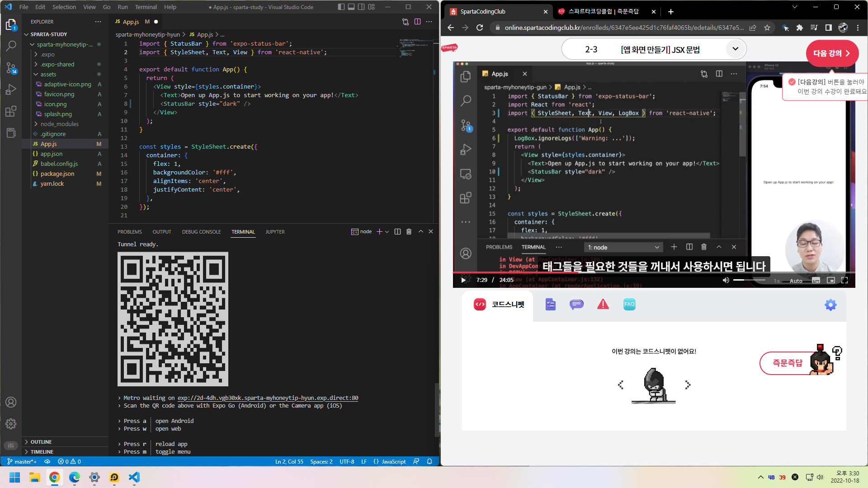Expand the OUTLINE section
The height and width of the screenshot is (488, 868).
[x=65, y=442]
